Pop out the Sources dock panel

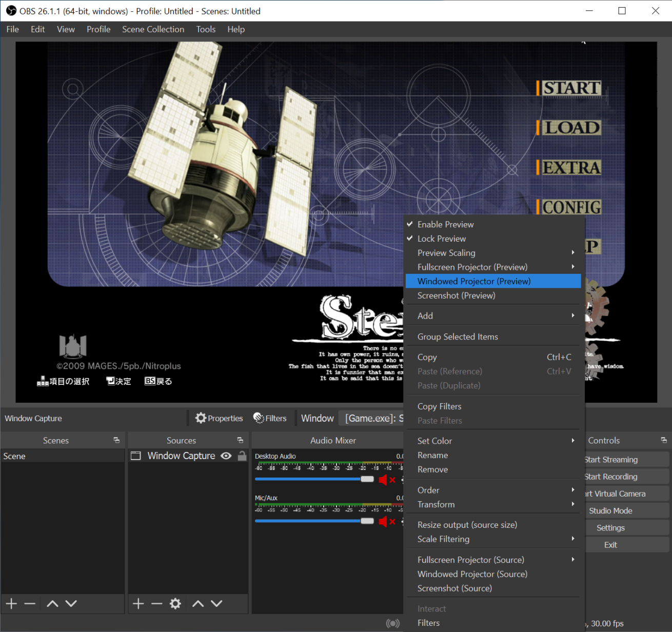pyautogui.click(x=240, y=440)
